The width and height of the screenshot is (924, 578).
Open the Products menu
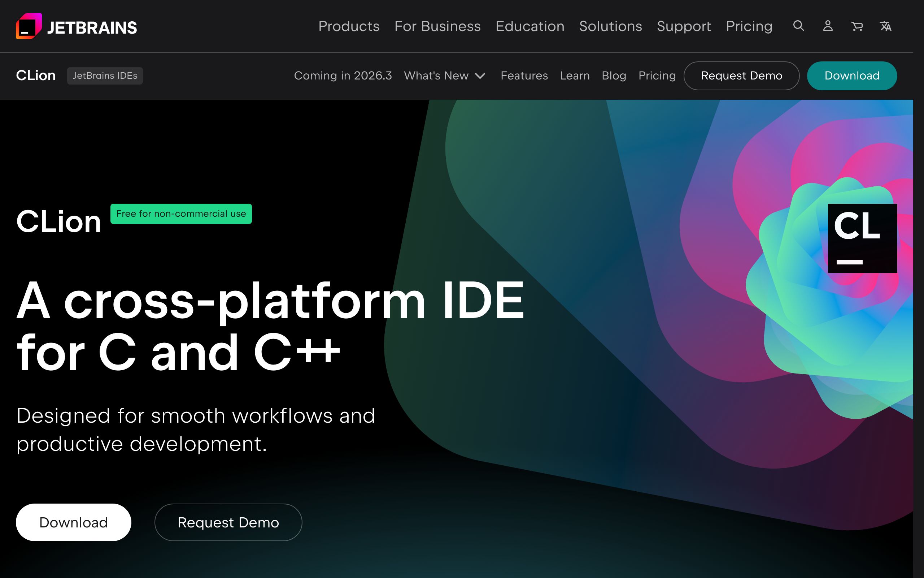pos(349,26)
